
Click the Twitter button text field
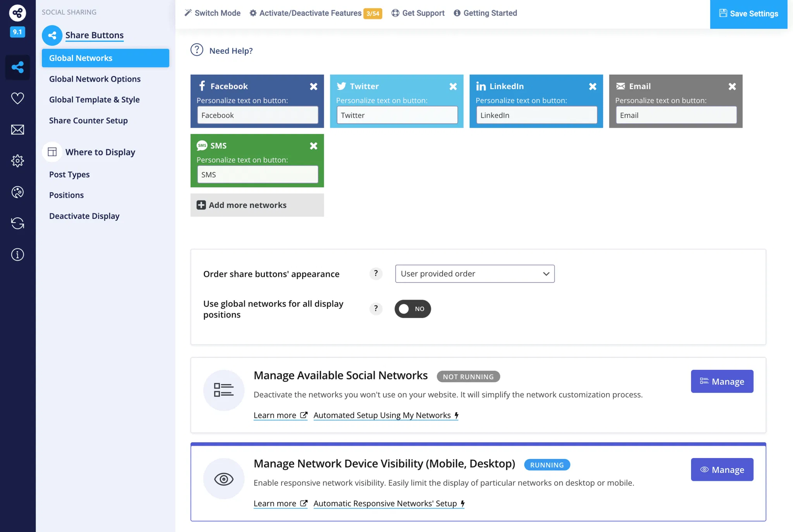coord(397,115)
